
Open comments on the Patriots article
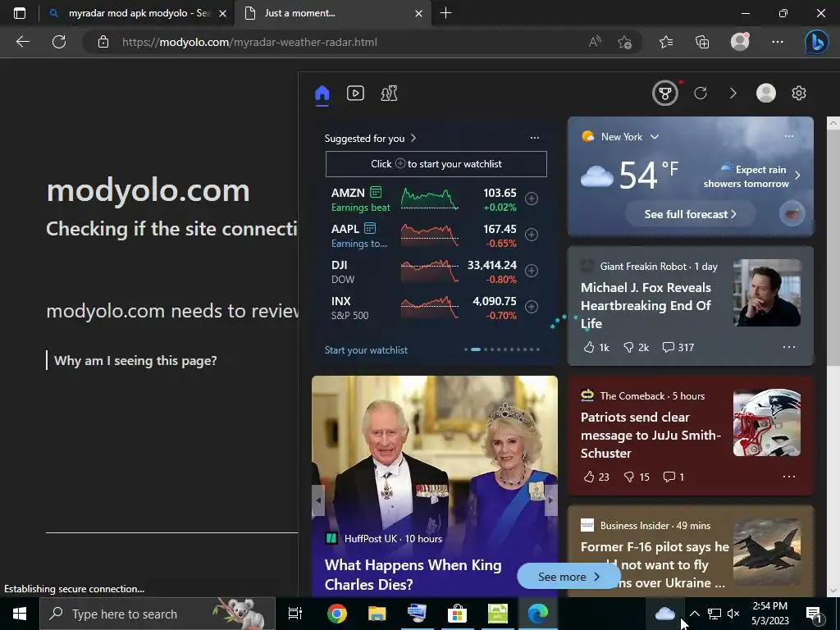pos(673,477)
